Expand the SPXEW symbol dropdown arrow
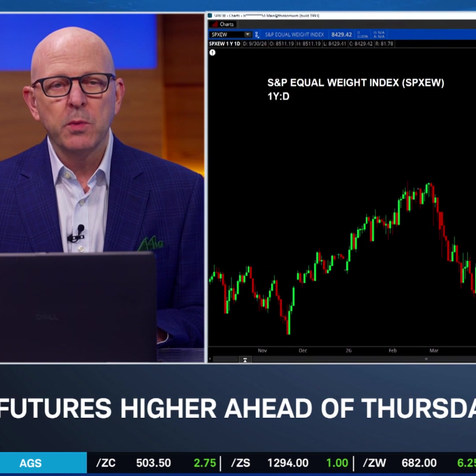The image size is (476, 476). point(248,34)
